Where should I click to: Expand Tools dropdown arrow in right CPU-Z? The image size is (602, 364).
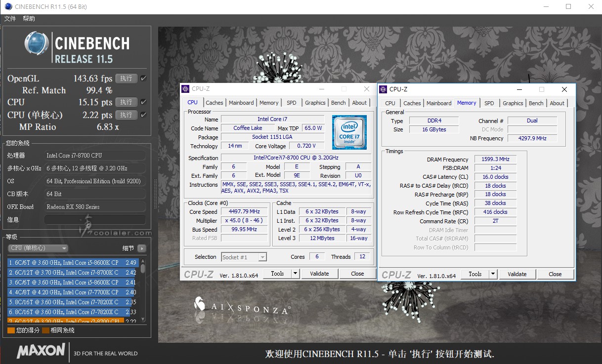493,274
